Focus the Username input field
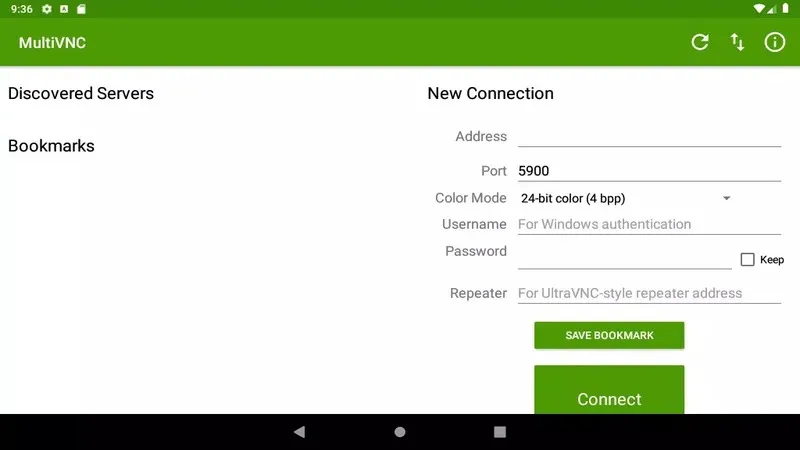 [x=649, y=224]
